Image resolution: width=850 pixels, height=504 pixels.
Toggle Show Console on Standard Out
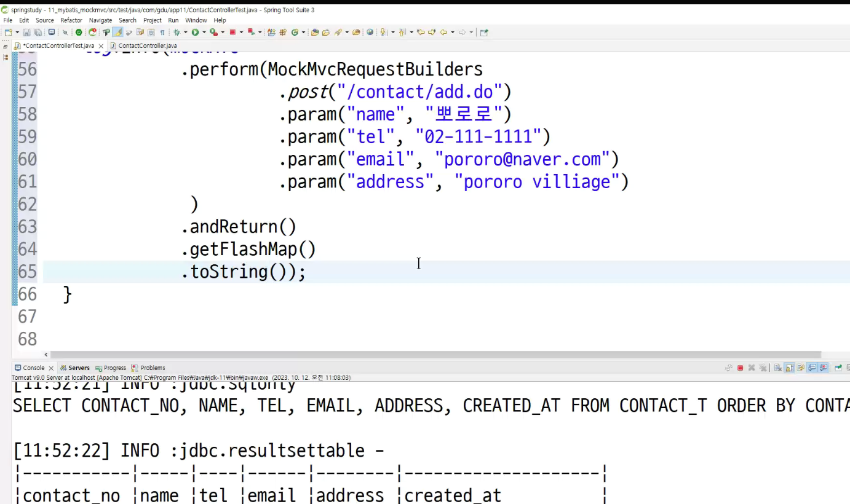(x=812, y=368)
